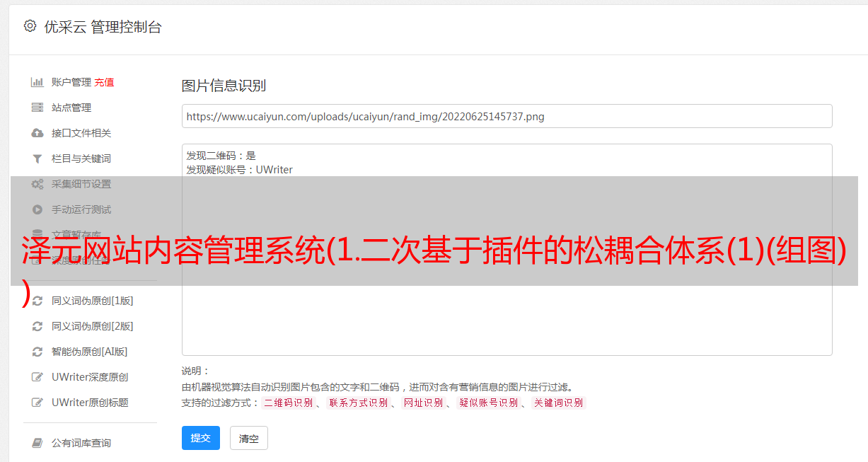868x462 pixels.
Task: Click the refresh icon for 同义词伪原创[1版]
Action: point(37,301)
